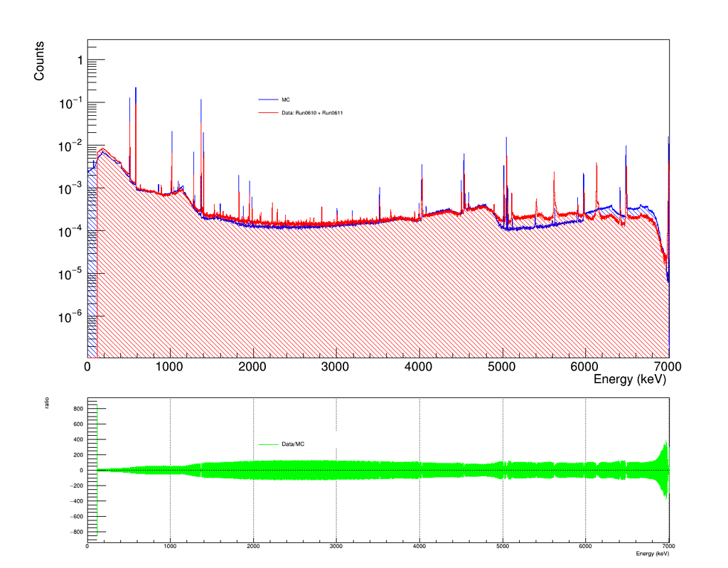Click the 7000 tick label on top x-axis
Viewport: 728px width, 568px height.
coord(668,367)
